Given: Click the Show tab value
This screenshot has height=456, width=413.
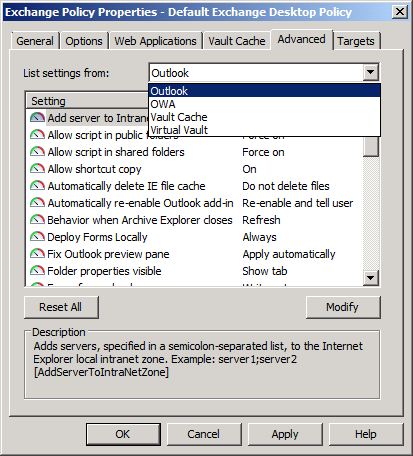Looking at the screenshot, I should tap(265, 271).
